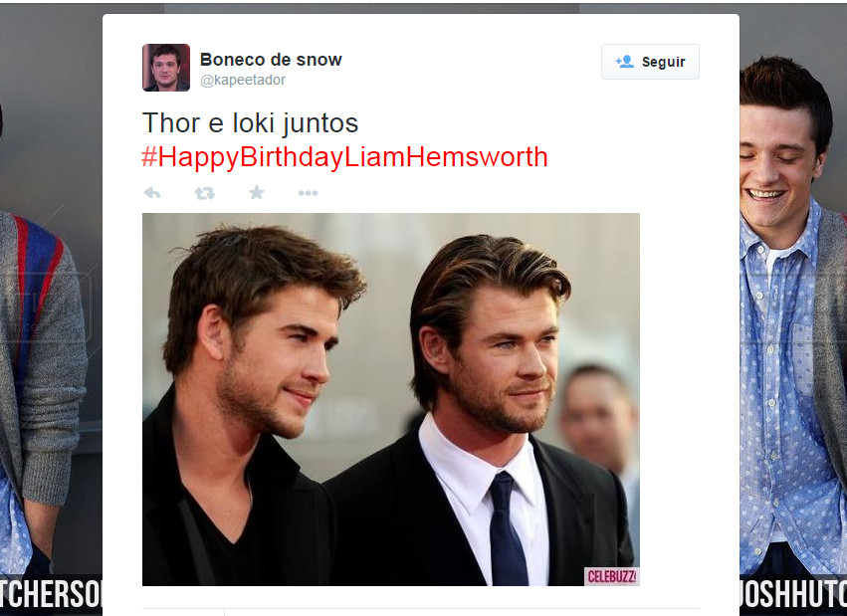
Task: Open the @kapeetador handle link
Action: (243, 80)
